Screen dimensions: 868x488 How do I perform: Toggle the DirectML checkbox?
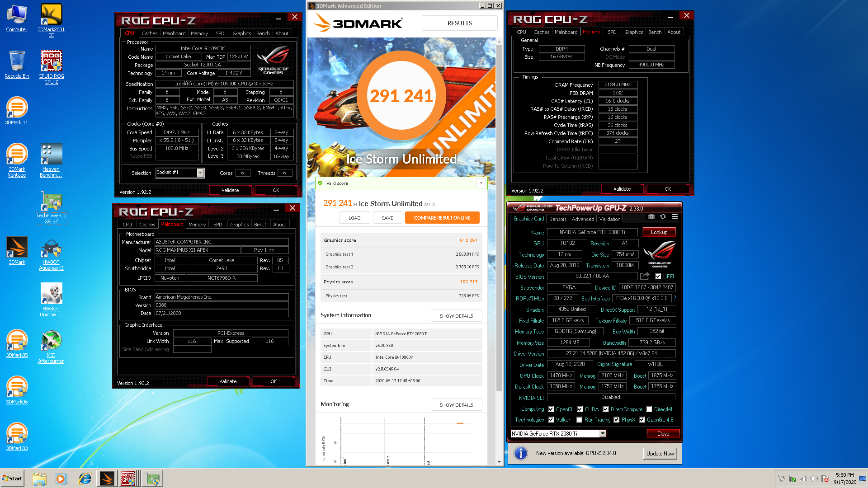(649, 409)
